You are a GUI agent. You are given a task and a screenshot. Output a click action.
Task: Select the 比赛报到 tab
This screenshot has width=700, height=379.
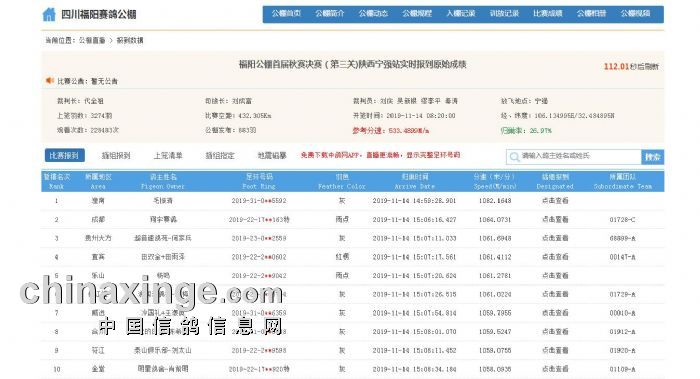[64, 155]
